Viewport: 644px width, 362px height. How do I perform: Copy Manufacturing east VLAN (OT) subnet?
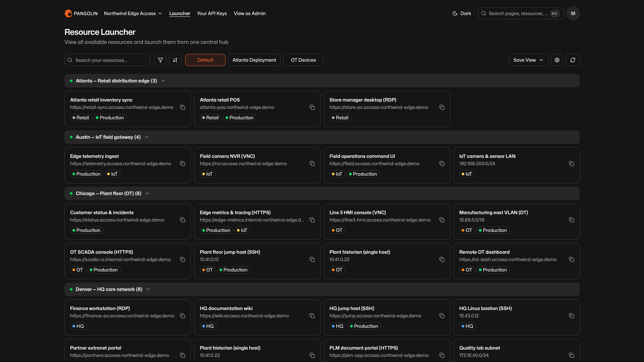[x=571, y=220]
